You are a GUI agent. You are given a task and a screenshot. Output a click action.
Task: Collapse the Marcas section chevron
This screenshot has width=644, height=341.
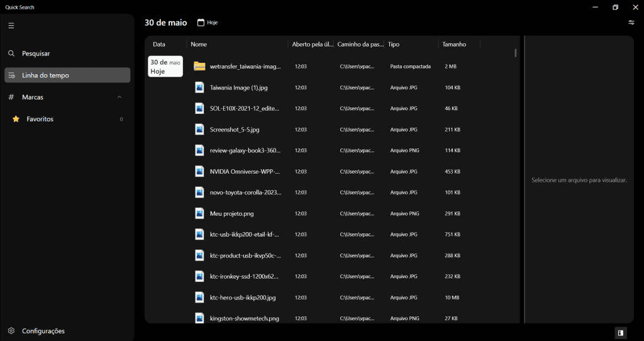tap(119, 97)
